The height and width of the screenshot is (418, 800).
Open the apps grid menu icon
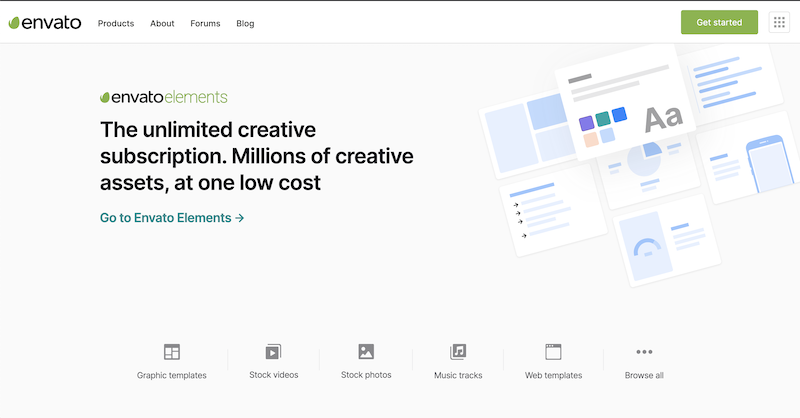click(779, 22)
